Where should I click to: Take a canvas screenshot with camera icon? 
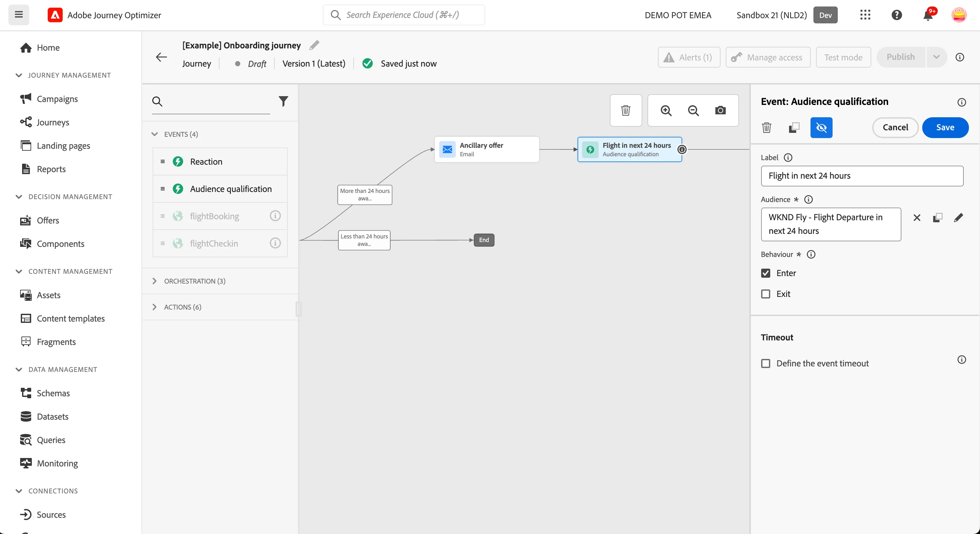tap(720, 110)
